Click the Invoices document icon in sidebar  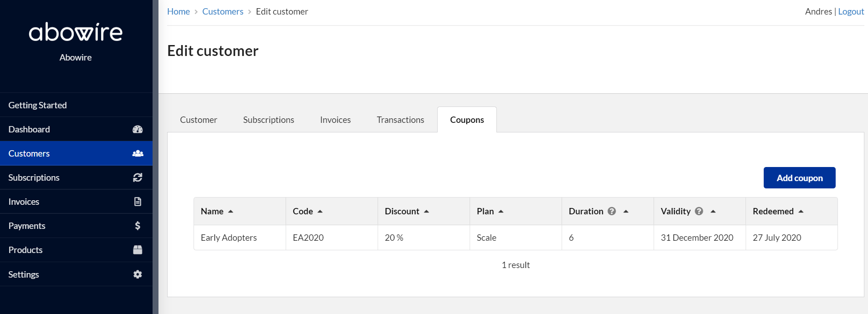tap(138, 202)
